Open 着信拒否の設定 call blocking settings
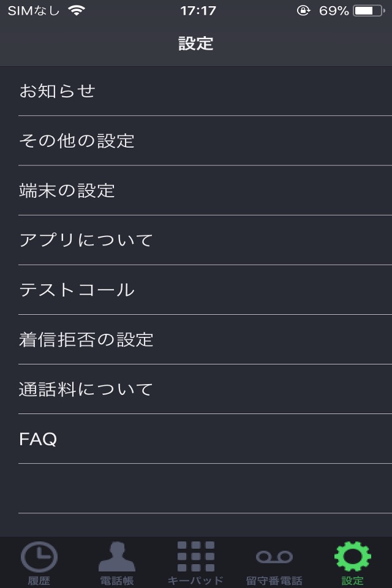 [196, 339]
